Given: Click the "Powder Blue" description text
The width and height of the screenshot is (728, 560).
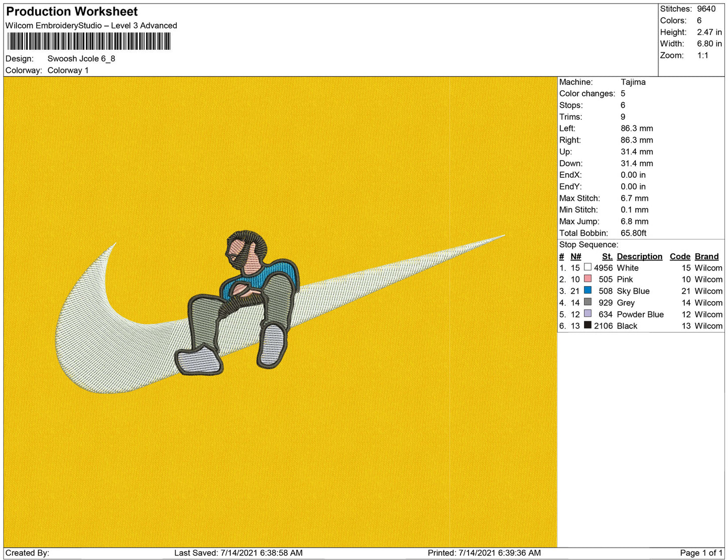Looking at the screenshot, I should [x=640, y=314].
